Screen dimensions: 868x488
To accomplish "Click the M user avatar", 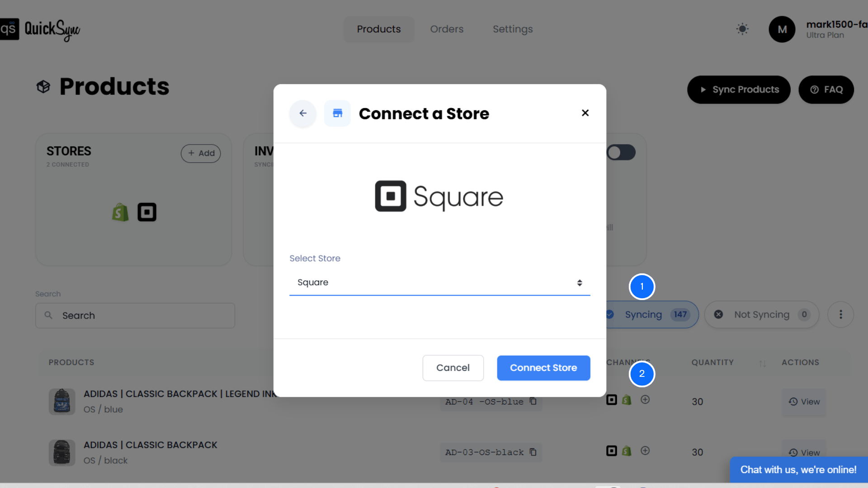I will click(x=782, y=29).
